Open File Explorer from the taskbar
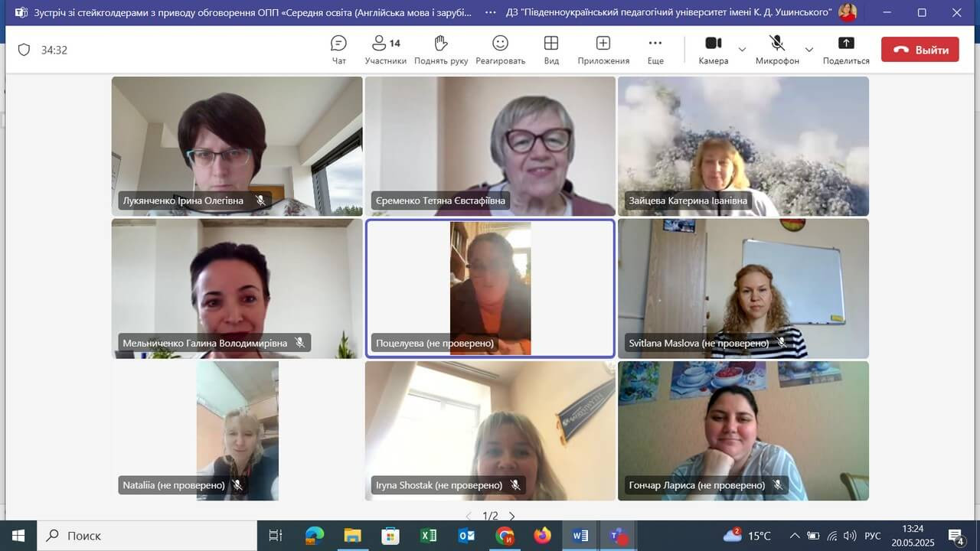 pos(352,536)
